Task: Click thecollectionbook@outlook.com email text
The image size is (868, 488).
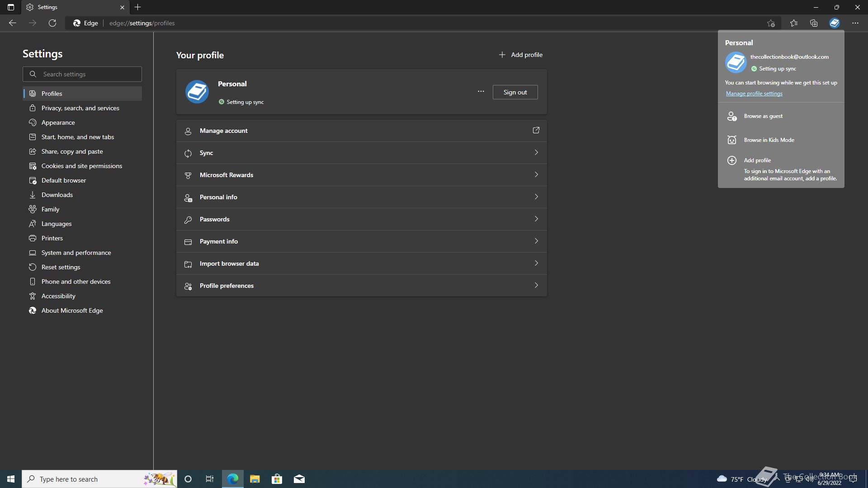Action: pos(789,57)
